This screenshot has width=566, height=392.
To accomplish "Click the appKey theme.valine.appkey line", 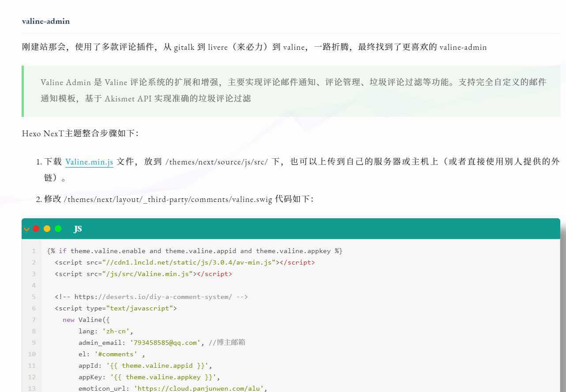I will point(149,377).
